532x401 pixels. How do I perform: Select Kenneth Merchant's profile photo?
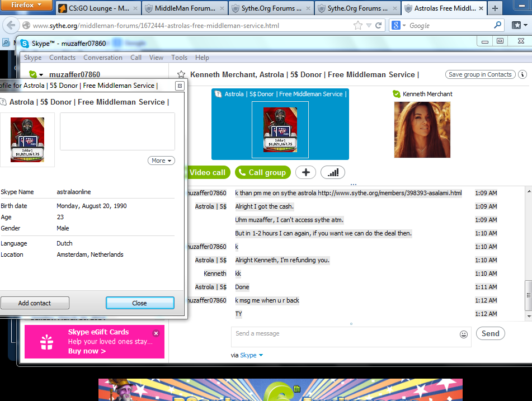tap(422, 130)
